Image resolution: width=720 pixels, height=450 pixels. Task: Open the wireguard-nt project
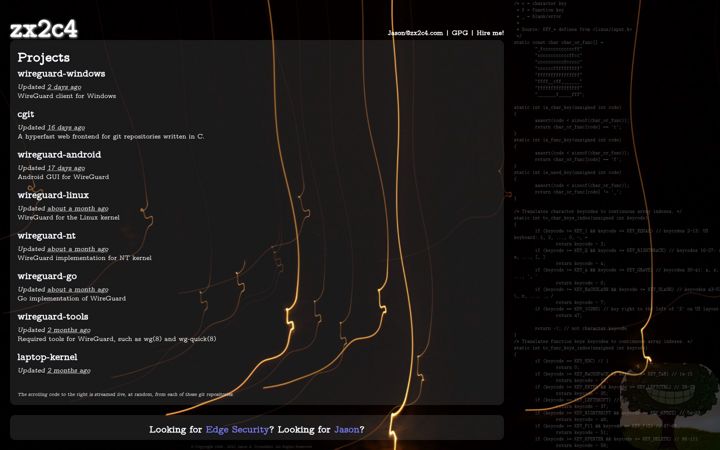[x=46, y=236]
